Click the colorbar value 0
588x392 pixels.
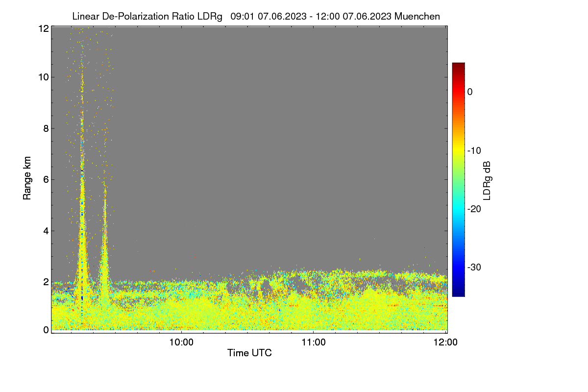(470, 92)
